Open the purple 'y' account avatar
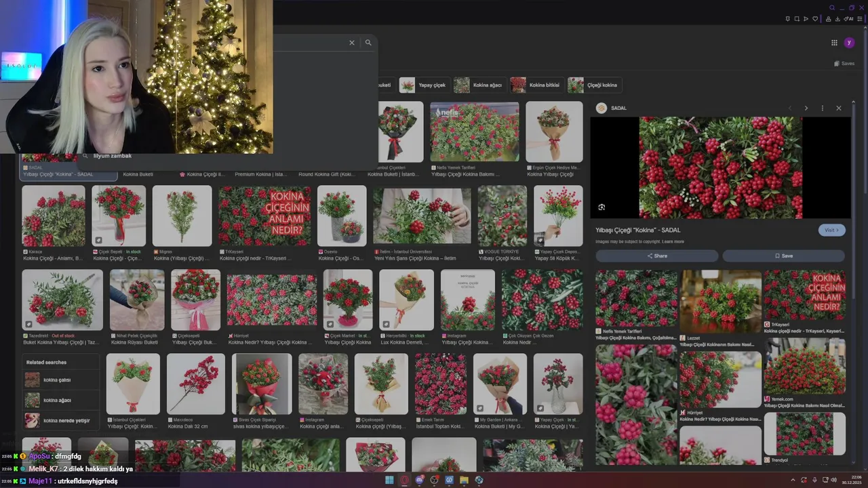 849,43
